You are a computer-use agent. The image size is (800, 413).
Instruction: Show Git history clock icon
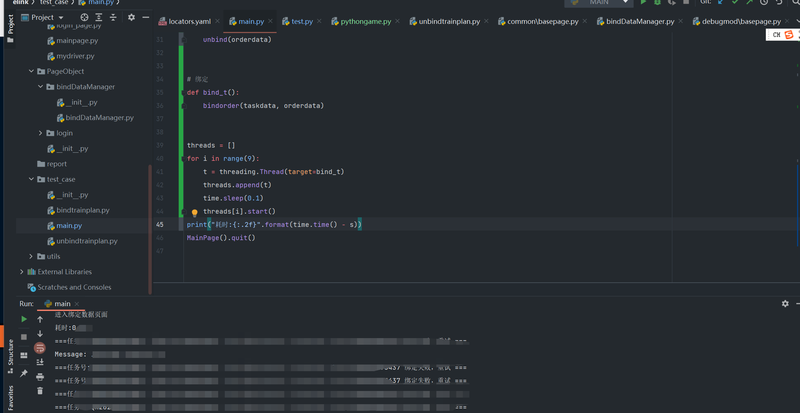[764, 3]
